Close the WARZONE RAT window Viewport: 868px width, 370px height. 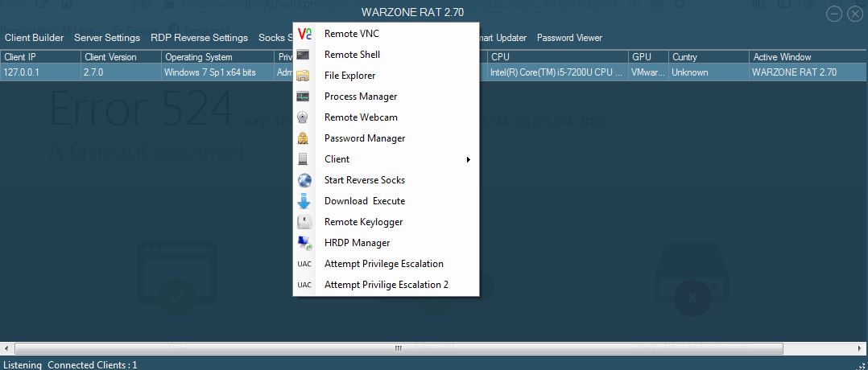point(855,14)
